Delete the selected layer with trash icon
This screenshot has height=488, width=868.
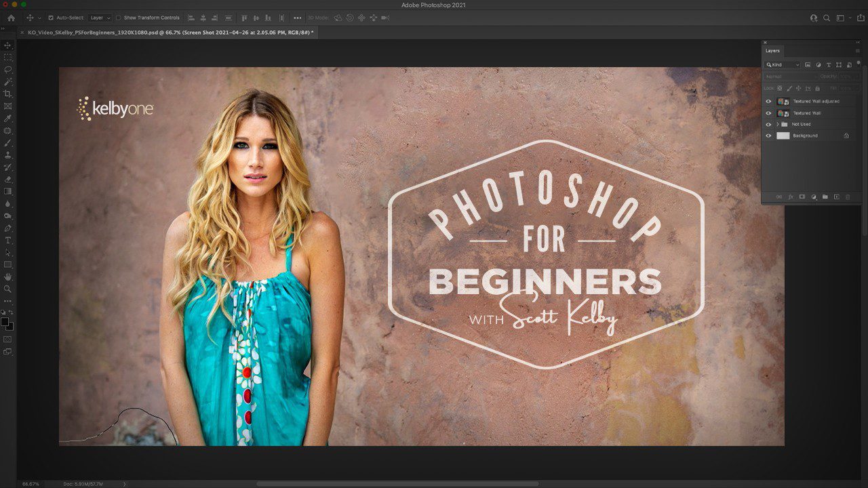(848, 197)
